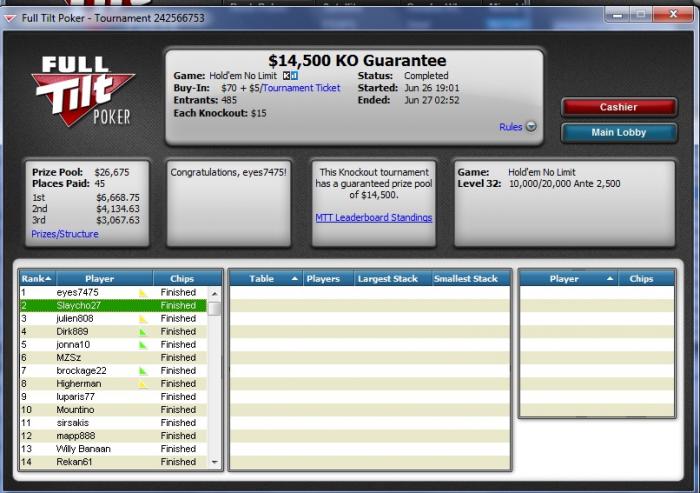Click the Prize Pool $26,675 value

[x=112, y=172]
